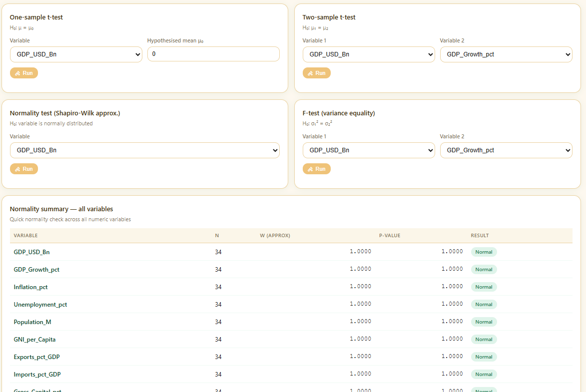
Task: Run the Shapiro-Wilk normality test
Action: (x=24, y=169)
